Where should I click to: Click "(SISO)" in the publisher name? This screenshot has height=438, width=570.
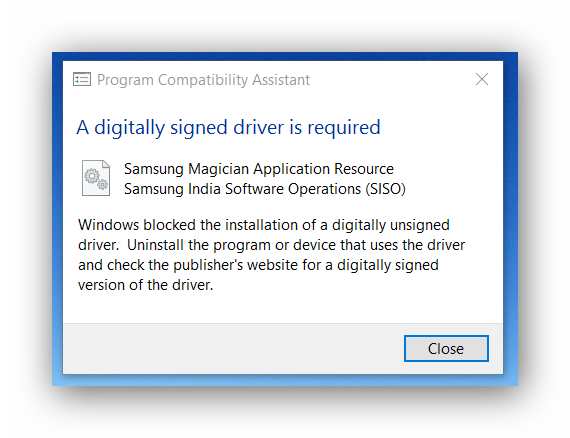pyautogui.click(x=385, y=189)
